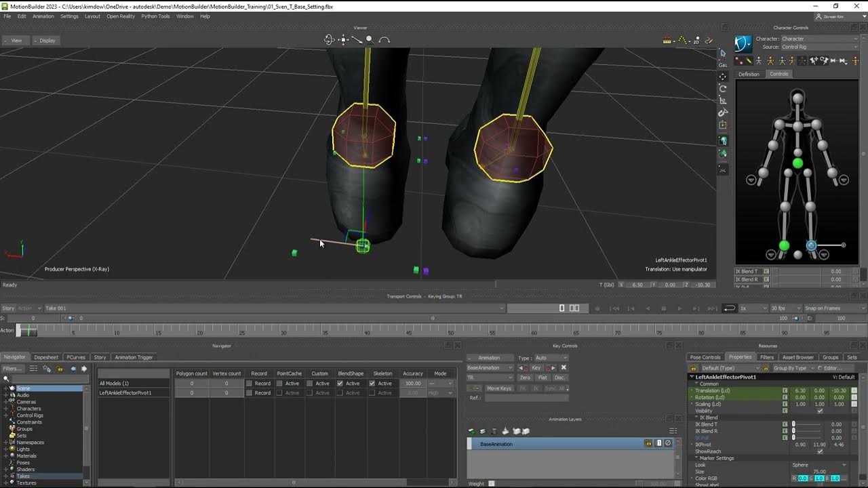Screen dimensions: 868x488
Task: Select the green right ankle effector on figure
Action: pyautogui.click(x=784, y=245)
